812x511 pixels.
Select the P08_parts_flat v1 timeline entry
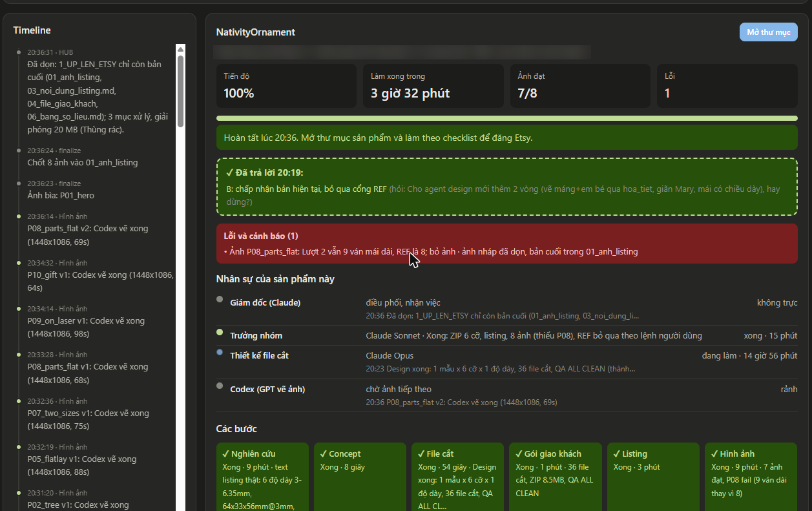95,368
